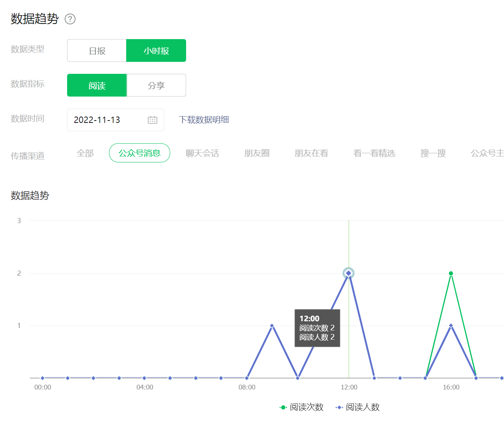The width and height of the screenshot is (504, 425).
Task: Click the 00:00 data point on the baseline
Action: pos(43,378)
